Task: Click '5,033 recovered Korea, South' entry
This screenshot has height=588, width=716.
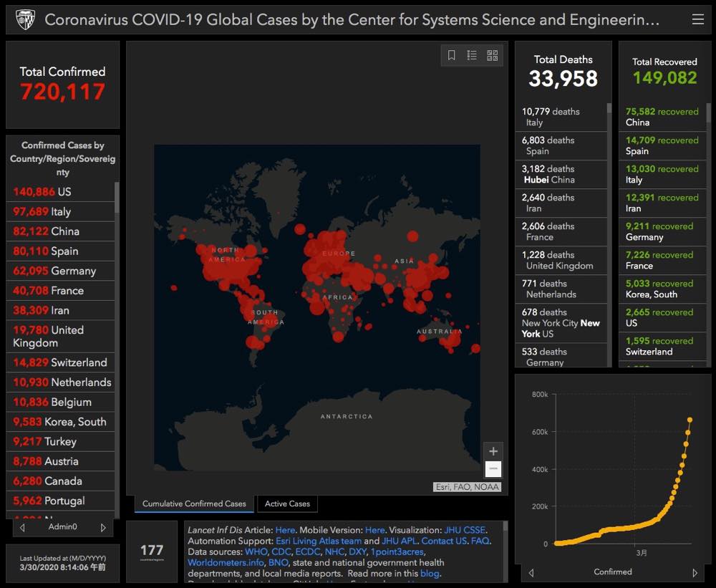Action: point(662,289)
